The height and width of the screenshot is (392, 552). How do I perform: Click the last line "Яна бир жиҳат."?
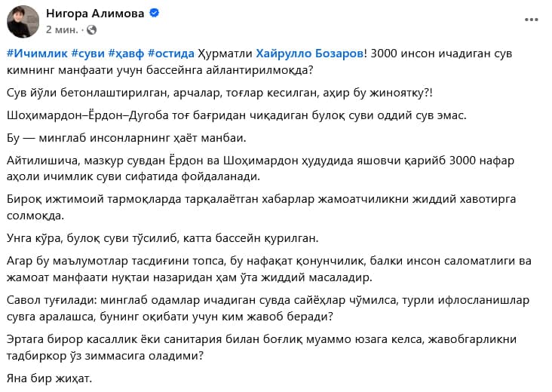(x=49, y=378)
